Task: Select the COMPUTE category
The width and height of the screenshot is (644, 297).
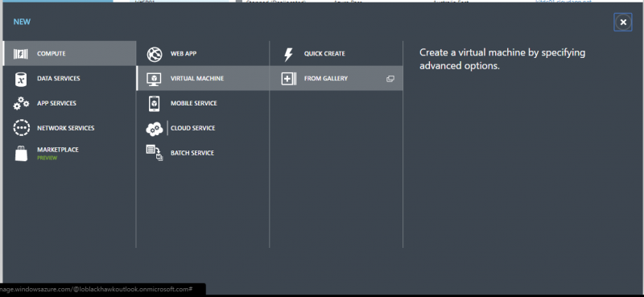Action: click(69, 53)
